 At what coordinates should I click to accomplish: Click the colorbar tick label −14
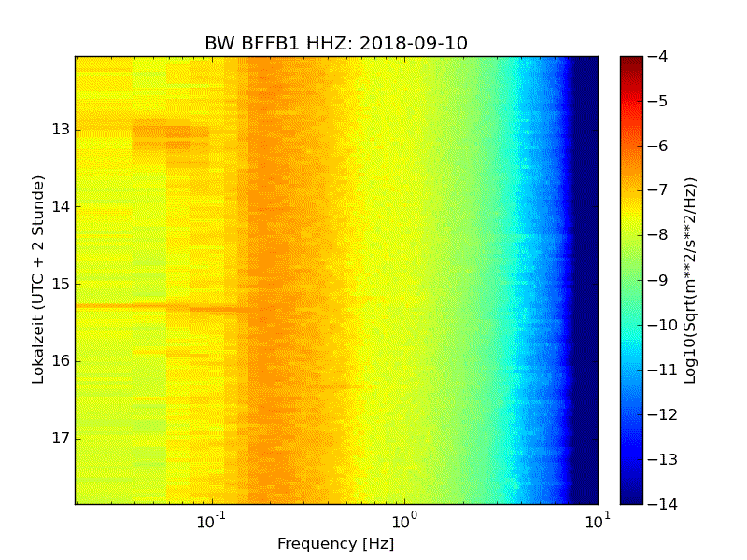pyautogui.click(x=662, y=504)
